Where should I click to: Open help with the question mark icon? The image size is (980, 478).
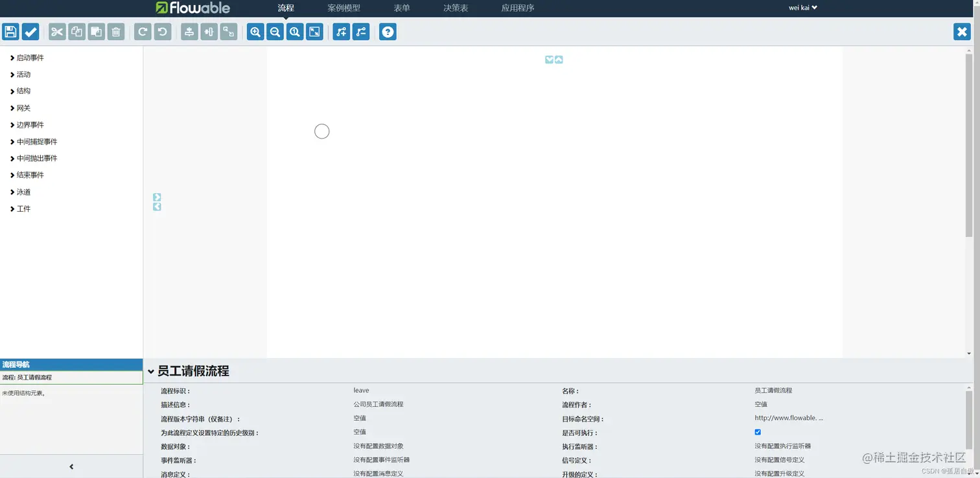point(388,32)
